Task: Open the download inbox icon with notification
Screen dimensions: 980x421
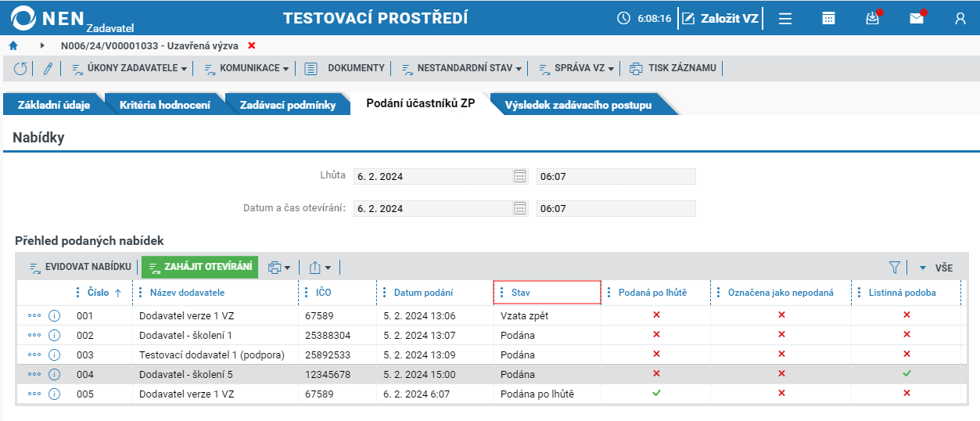Action: (874, 18)
